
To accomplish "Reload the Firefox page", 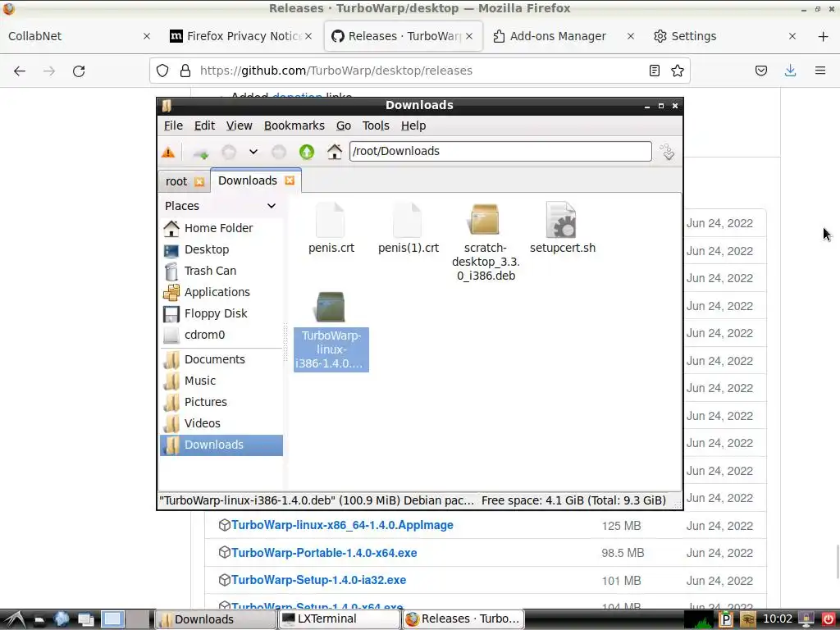I will (x=79, y=71).
